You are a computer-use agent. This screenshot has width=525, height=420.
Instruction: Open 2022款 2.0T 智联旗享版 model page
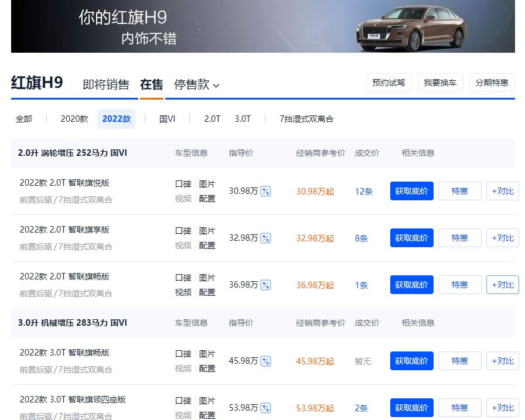[64, 230]
